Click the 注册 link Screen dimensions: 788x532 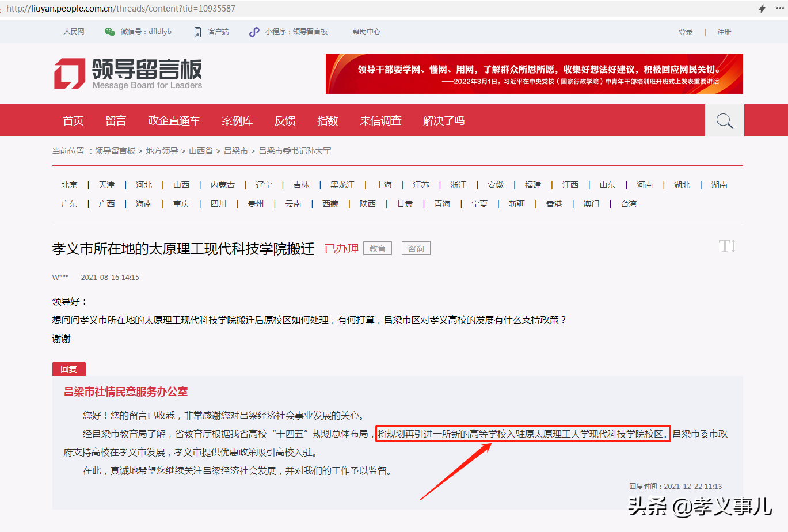click(724, 32)
